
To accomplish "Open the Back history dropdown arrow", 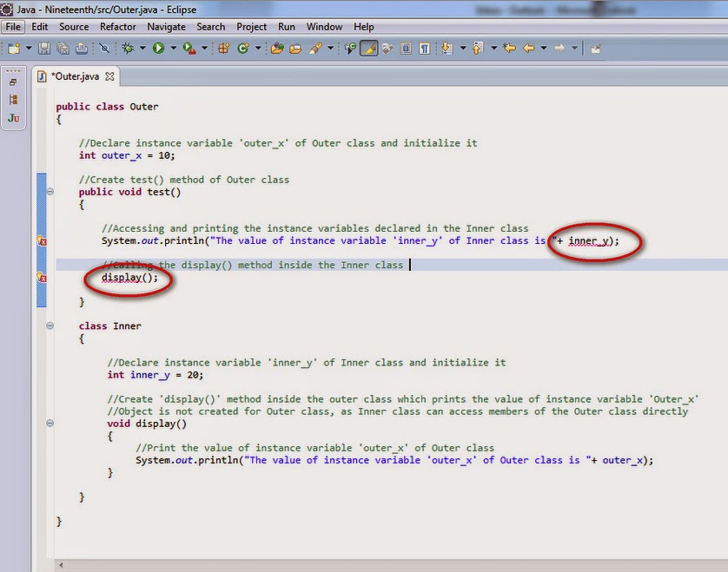I will coord(543,48).
